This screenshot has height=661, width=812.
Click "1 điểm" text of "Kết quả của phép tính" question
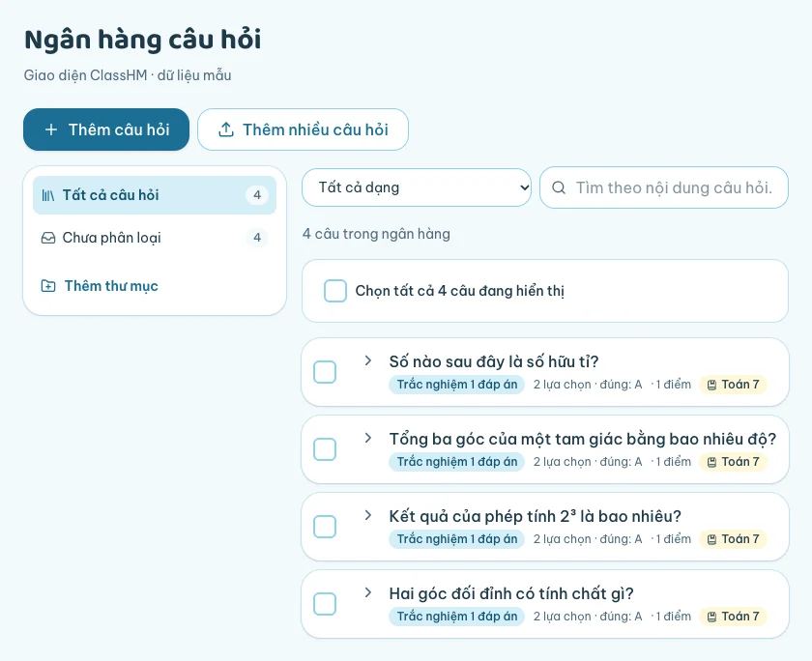coord(673,539)
